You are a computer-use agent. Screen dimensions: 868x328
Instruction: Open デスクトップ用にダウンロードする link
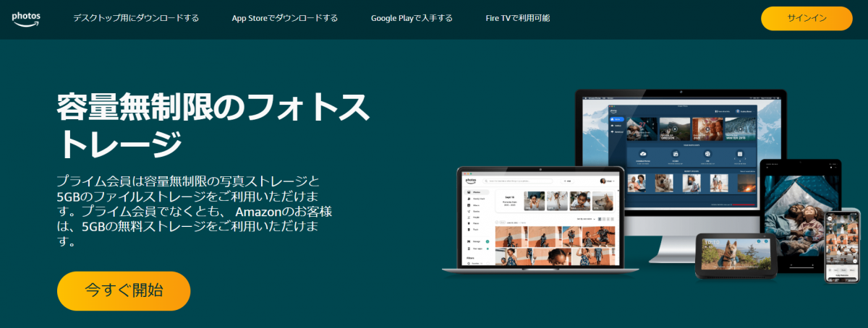click(x=136, y=18)
